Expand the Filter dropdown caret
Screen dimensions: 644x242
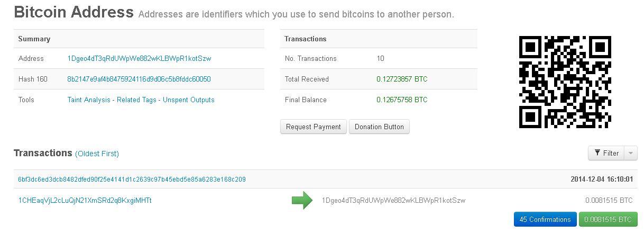click(630, 153)
